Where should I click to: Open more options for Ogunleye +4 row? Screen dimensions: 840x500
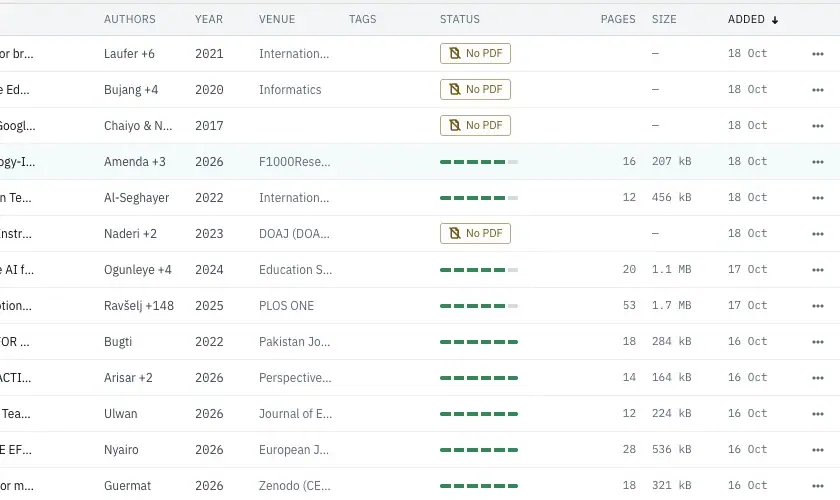[x=818, y=270]
